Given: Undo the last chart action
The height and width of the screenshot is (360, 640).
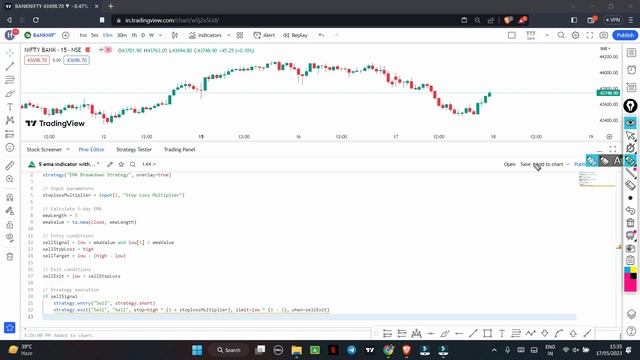Looking at the screenshot, I should coord(322,36).
